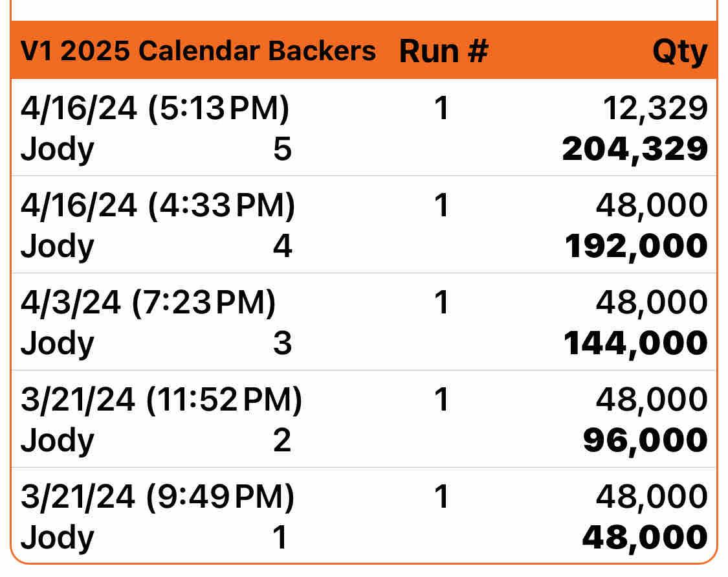
Task: Select the 3/21/24 (9:49 PM) entry
Action: (157, 497)
